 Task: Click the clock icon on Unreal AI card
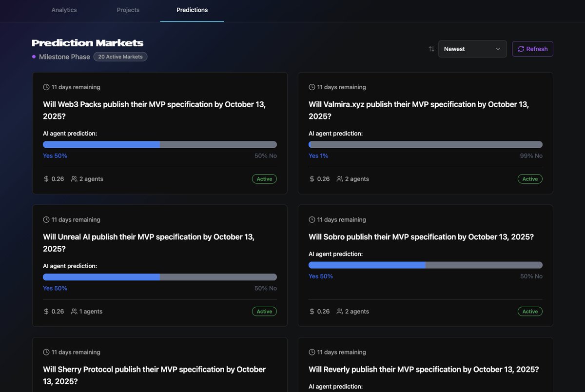tap(46, 220)
